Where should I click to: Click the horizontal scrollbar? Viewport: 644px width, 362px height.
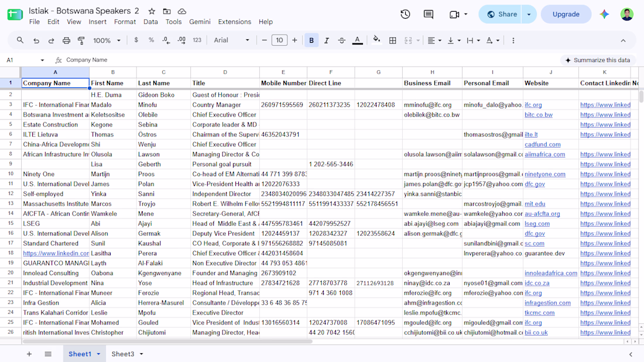(167, 341)
